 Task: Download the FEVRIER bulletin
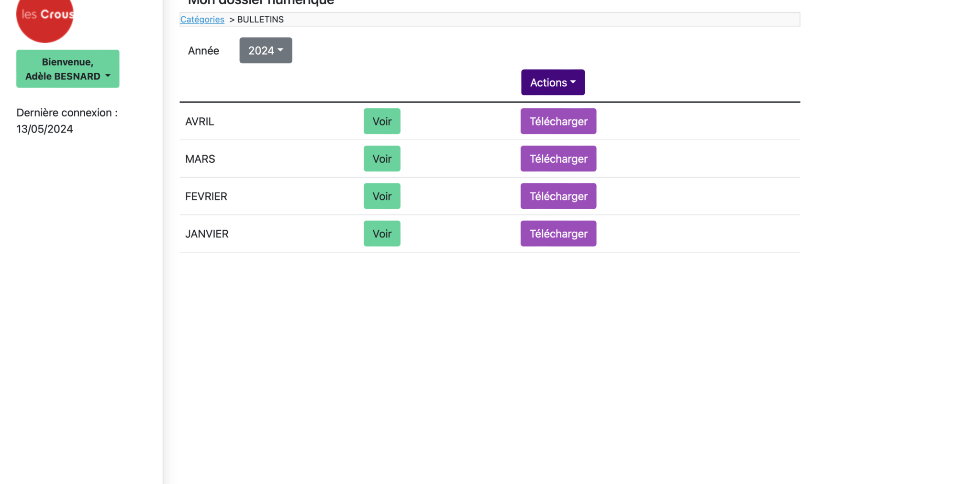click(558, 196)
